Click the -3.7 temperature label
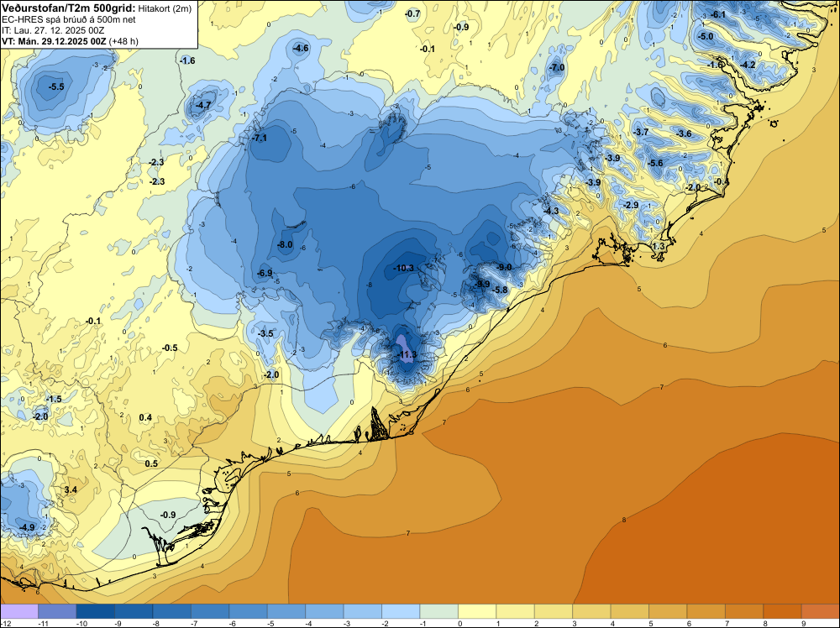 point(641,132)
